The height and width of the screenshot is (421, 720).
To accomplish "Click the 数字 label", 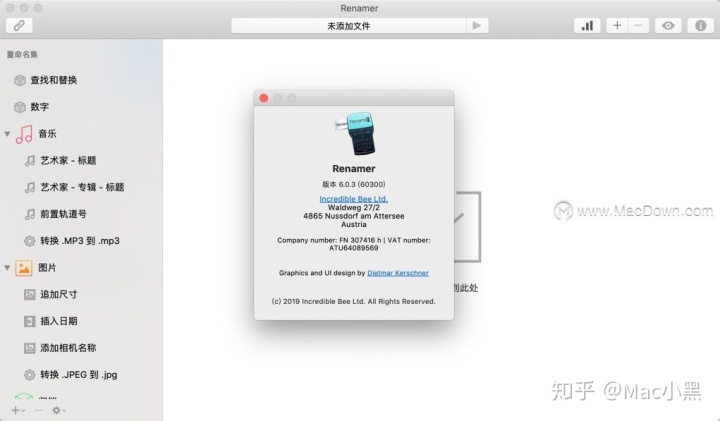I will [x=39, y=107].
